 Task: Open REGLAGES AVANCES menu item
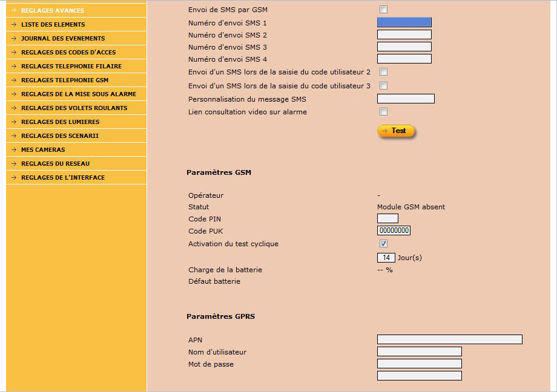(x=53, y=11)
